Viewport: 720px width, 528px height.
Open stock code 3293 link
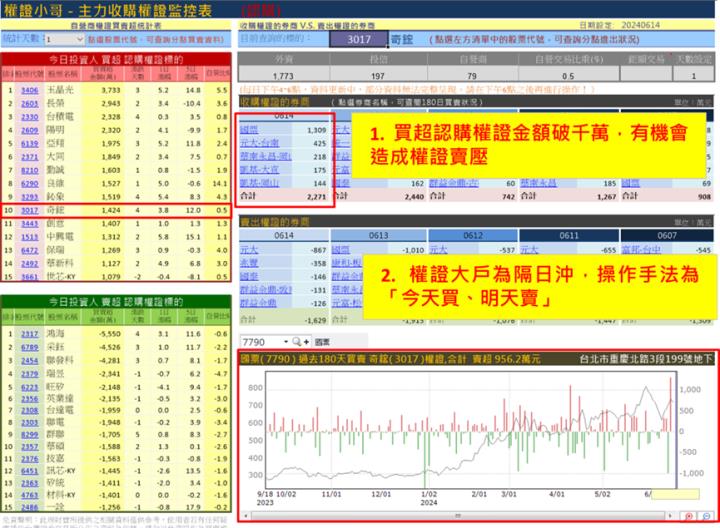(x=30, y=197)
